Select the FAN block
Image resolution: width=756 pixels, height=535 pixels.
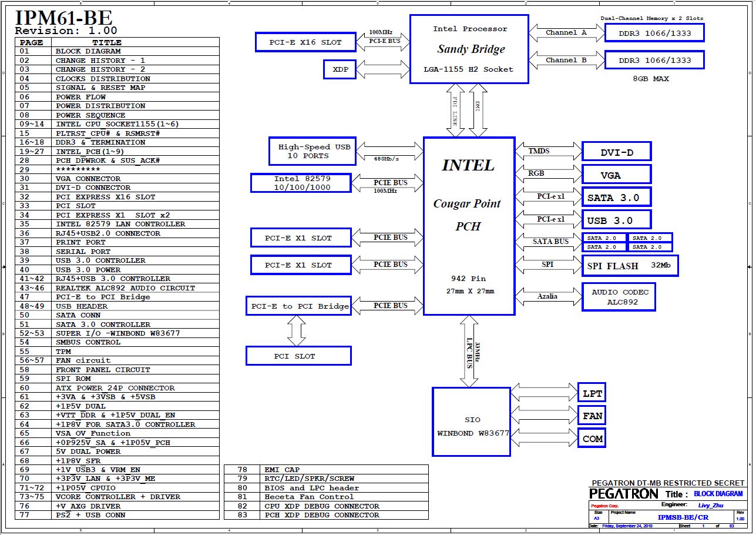pos(592,416)
